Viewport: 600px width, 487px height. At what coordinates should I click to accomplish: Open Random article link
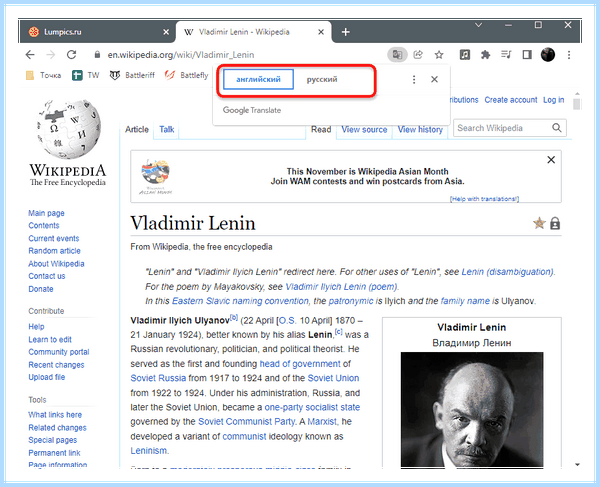point(54,251)
